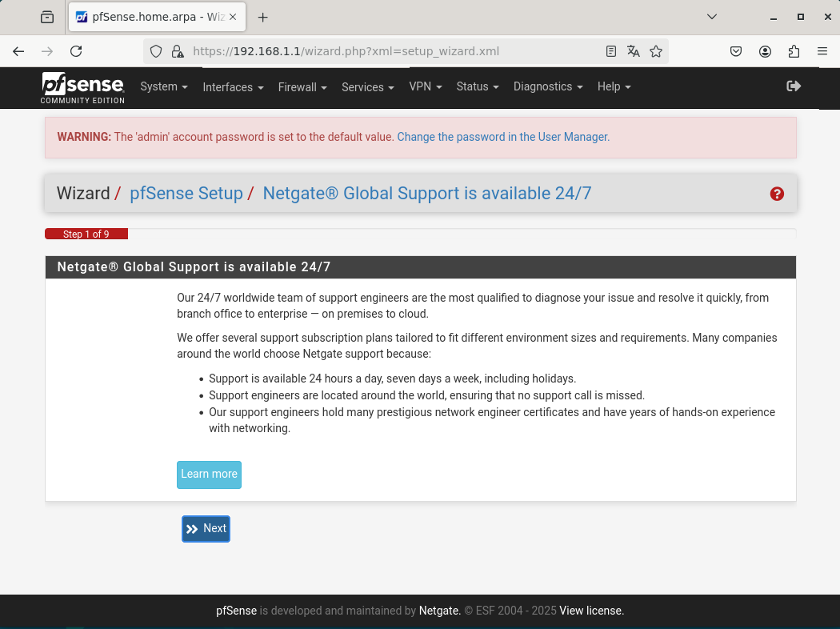Expand the System menu
This screenshot has height=629, width=840.
(164, 86)
